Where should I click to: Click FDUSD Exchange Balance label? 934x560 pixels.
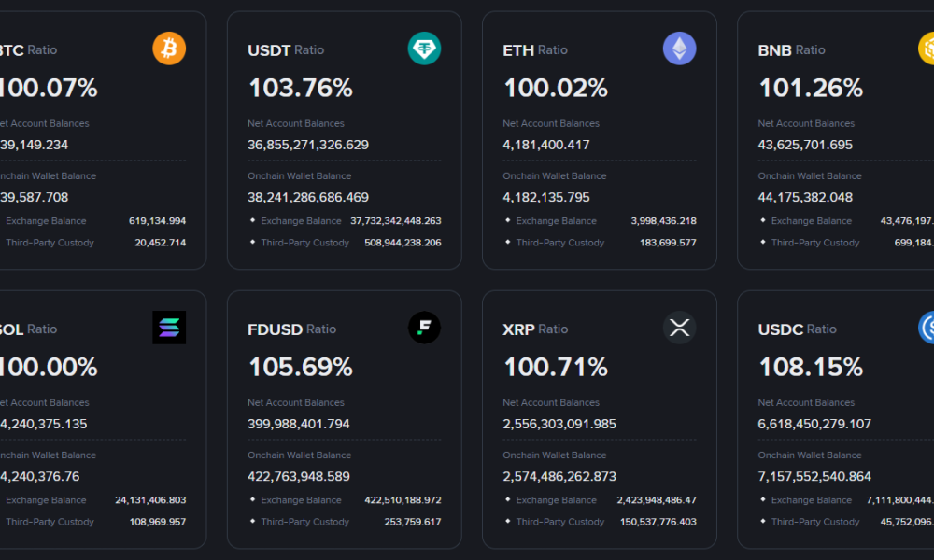click(301, 500)
